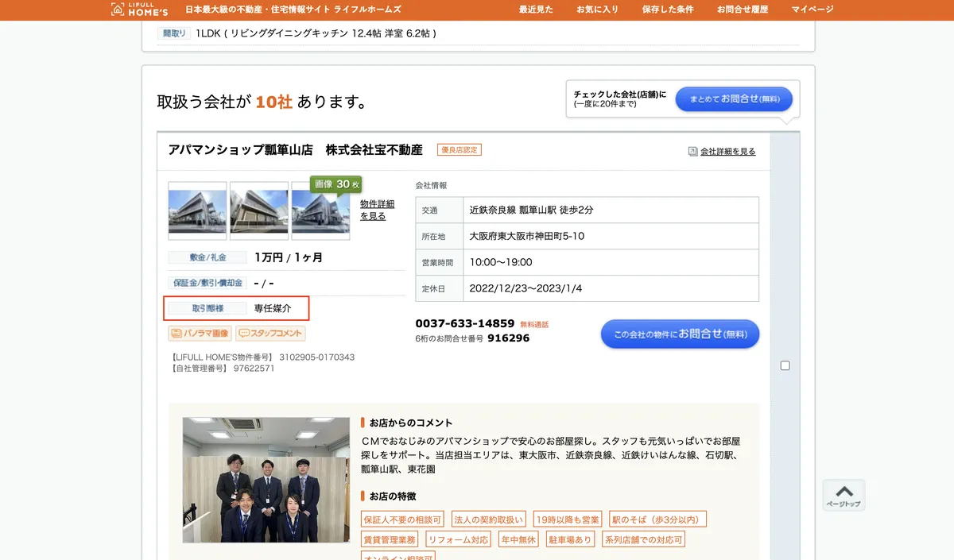Click the スタッフコメント icon button
The height and width of the screenshot is (560, 954).
point(270,334)
